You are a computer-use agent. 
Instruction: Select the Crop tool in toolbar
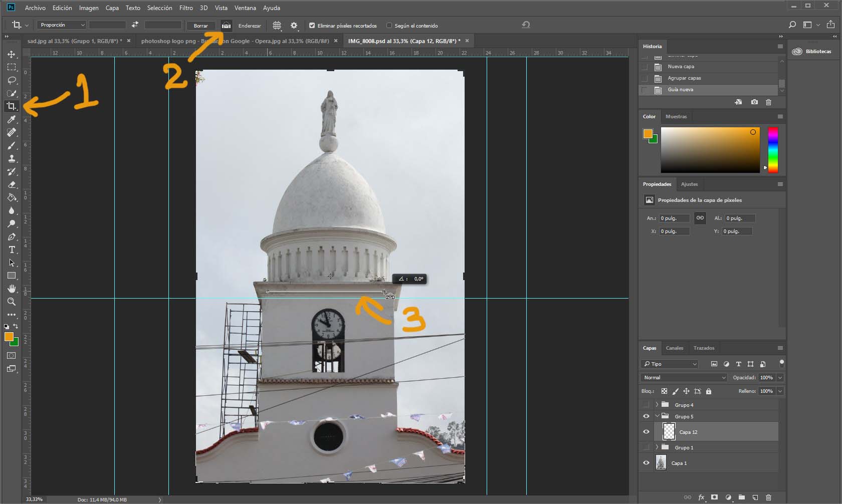(x=11, y=106)
